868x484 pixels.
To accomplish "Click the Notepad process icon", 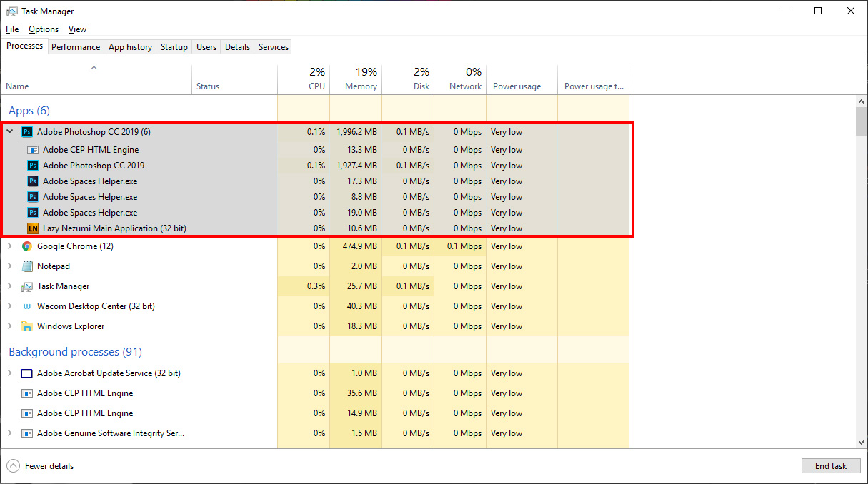I will click(x=27, y=266).
